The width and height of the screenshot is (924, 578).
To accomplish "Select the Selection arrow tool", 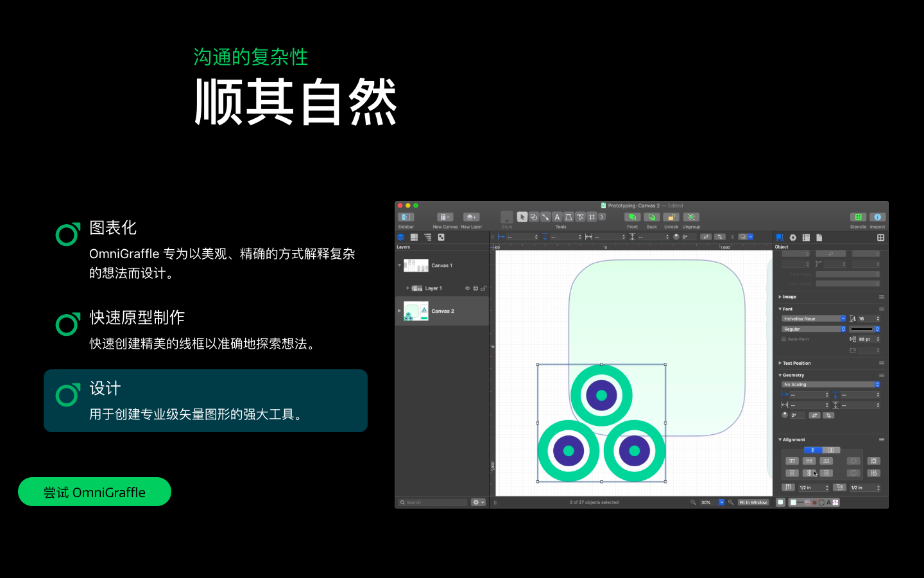I will coord(523,217).
